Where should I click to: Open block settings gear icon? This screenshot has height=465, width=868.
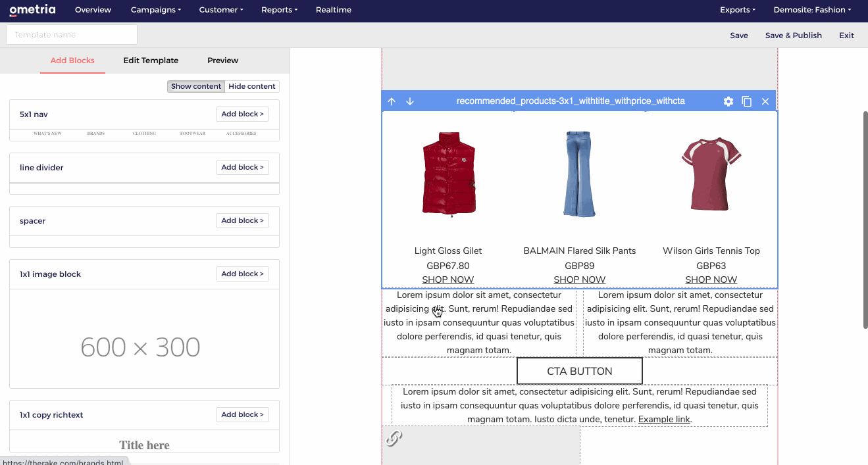(728, 101)
